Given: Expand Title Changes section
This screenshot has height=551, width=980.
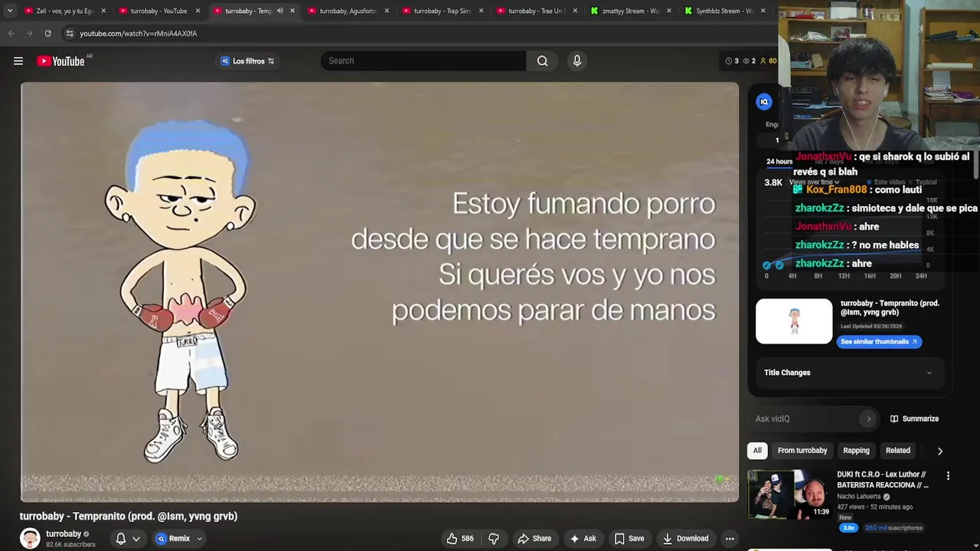Looking at the screenshot, I should click(848, 373).
